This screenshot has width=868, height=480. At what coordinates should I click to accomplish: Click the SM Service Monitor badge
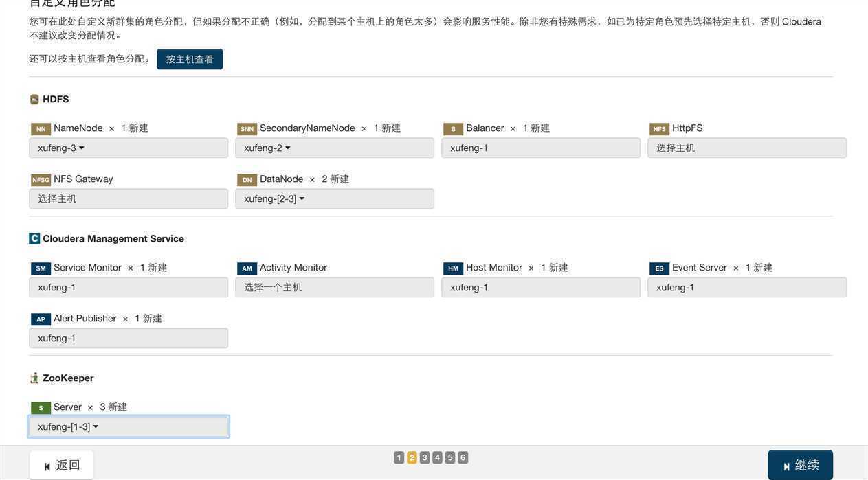coord(41,268)
